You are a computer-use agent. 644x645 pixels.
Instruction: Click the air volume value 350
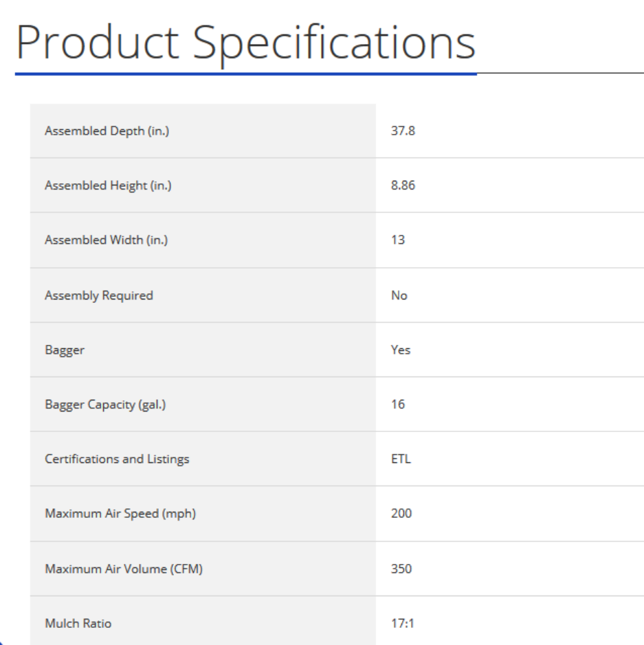[401, 569]
